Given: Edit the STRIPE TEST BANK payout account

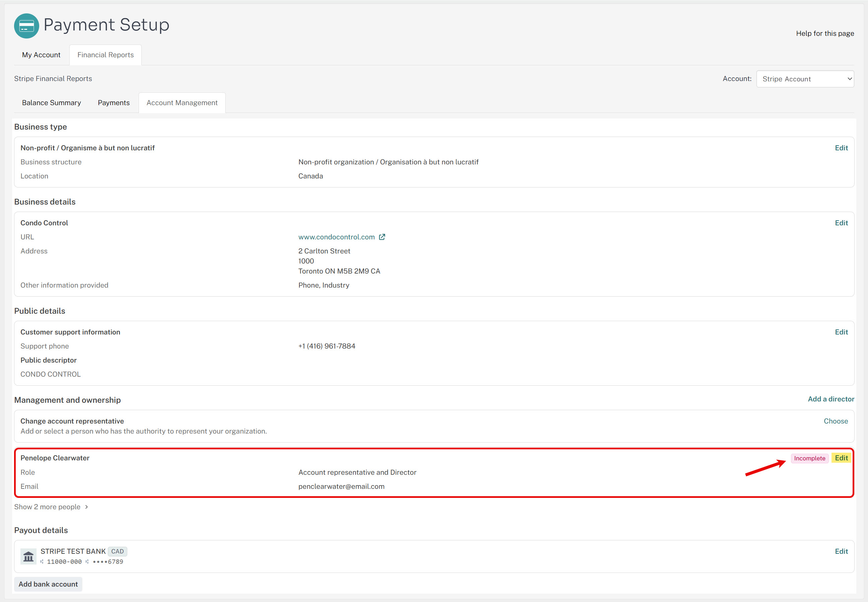Looking at the screenshot, I should click(841, 551).
